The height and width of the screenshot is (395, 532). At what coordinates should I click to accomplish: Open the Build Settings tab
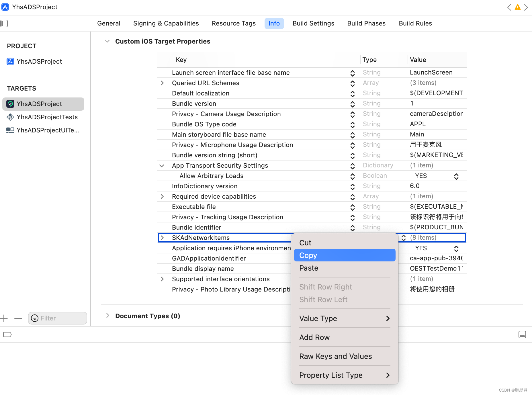[313, 23]
